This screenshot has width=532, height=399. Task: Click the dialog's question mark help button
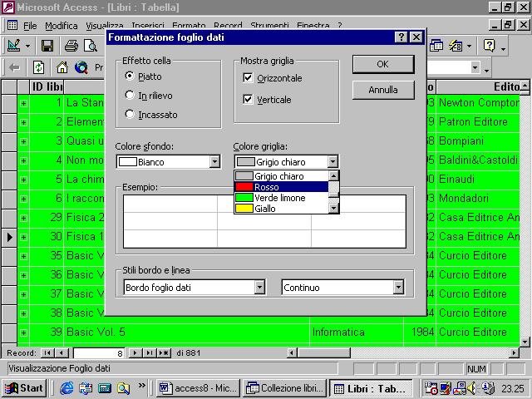[401, 37]
